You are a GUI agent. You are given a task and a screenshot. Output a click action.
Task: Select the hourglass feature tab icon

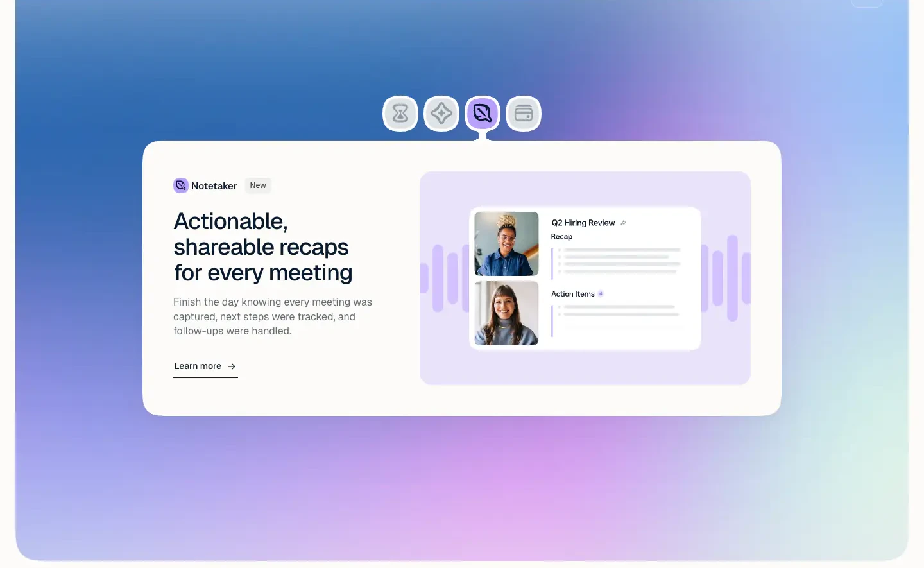[x=400, y=114]
